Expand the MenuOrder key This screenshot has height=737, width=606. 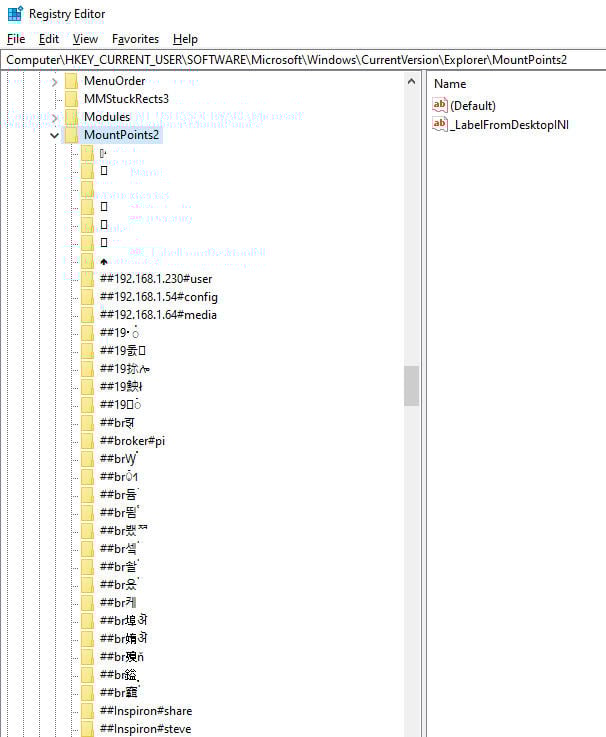click(x=55, y=82)
